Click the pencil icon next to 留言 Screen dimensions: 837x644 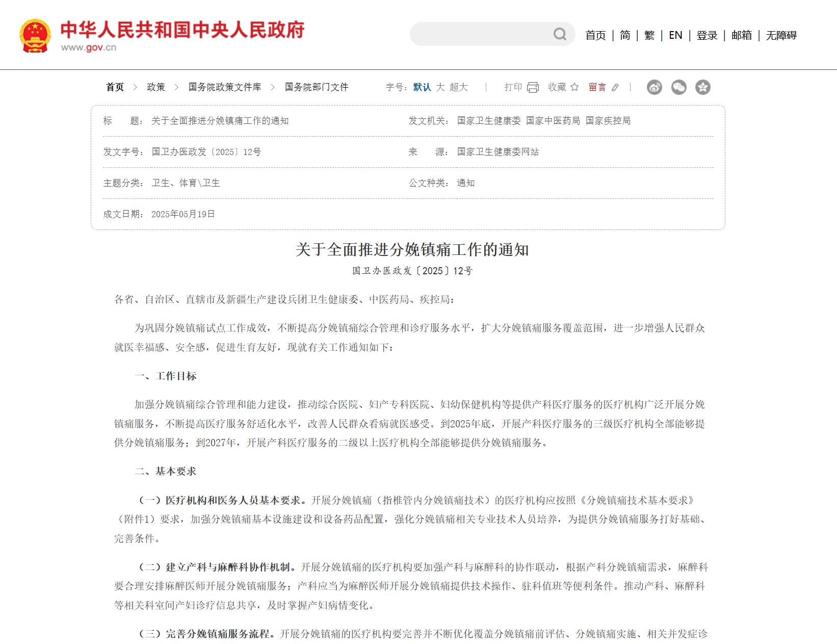(615, 87)
